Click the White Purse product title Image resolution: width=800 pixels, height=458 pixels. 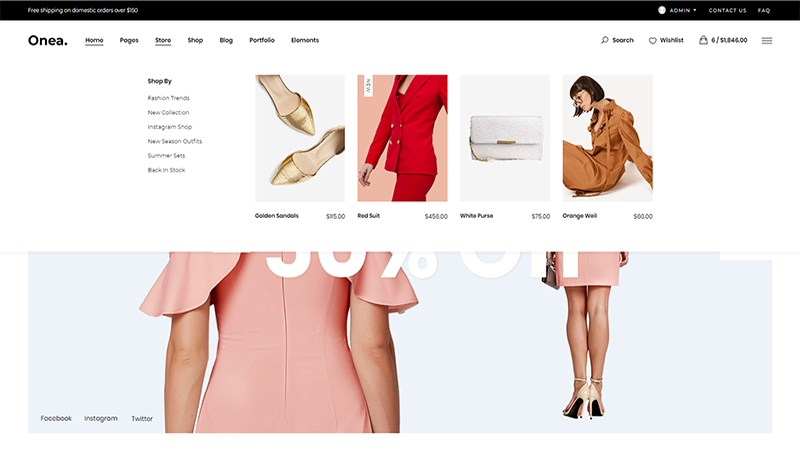click(x=476, y=216)
